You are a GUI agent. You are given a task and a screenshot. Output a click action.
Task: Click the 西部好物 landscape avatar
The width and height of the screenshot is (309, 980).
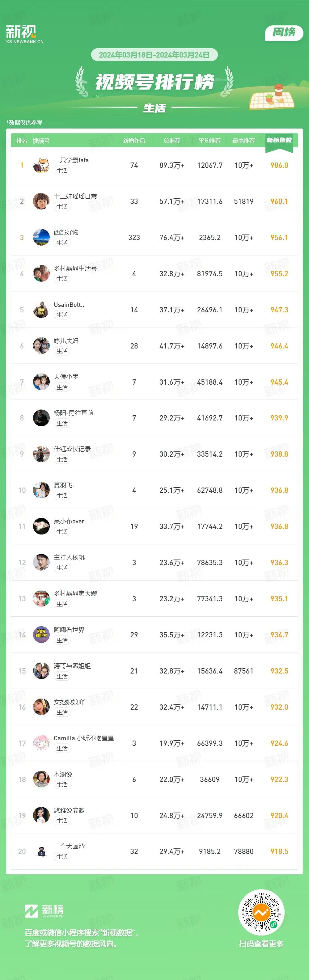coord(41,237)
